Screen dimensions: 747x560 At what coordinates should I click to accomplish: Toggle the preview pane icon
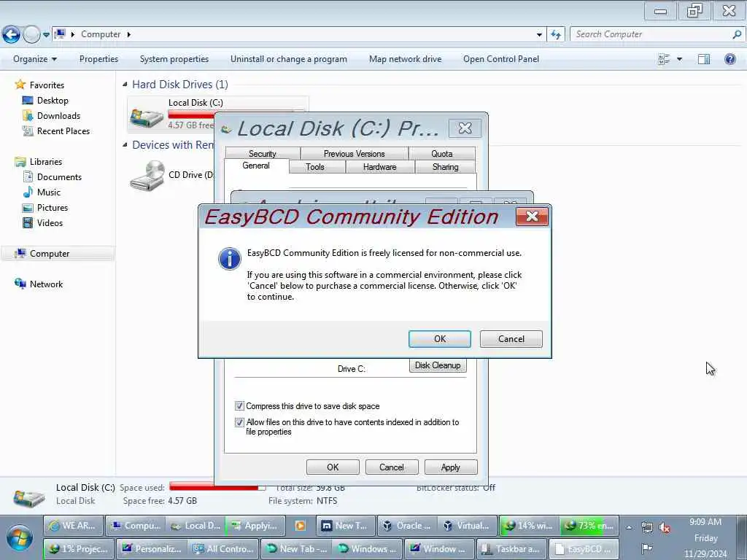[704, 59]
